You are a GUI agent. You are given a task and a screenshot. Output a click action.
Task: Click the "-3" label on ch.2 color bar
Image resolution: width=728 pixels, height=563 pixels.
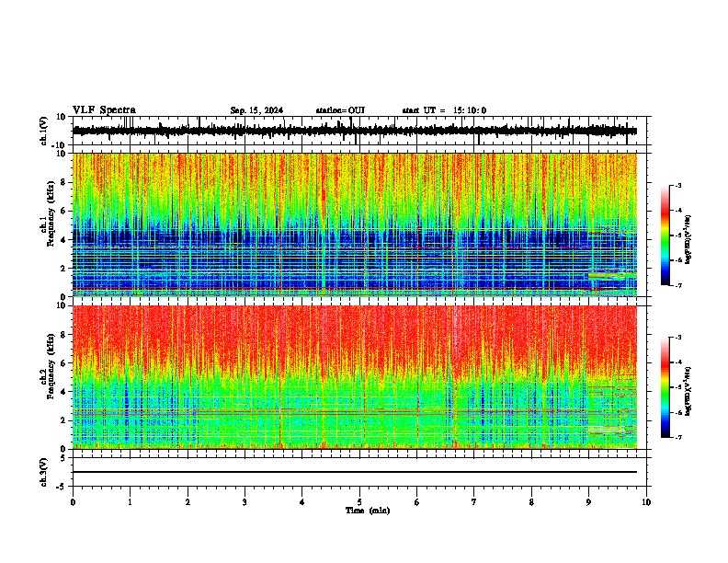click(677, 338)
